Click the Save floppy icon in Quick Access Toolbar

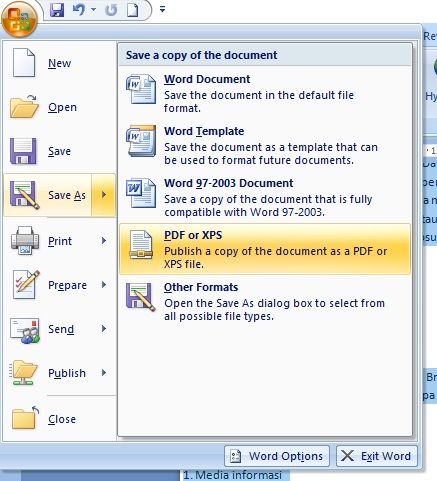(57, 10)
